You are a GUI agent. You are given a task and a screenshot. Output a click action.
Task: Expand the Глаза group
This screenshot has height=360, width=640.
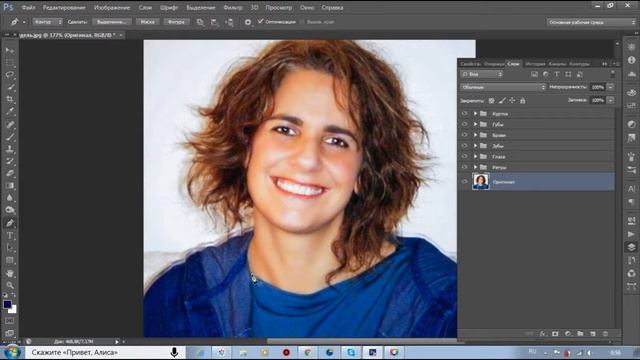475,156
